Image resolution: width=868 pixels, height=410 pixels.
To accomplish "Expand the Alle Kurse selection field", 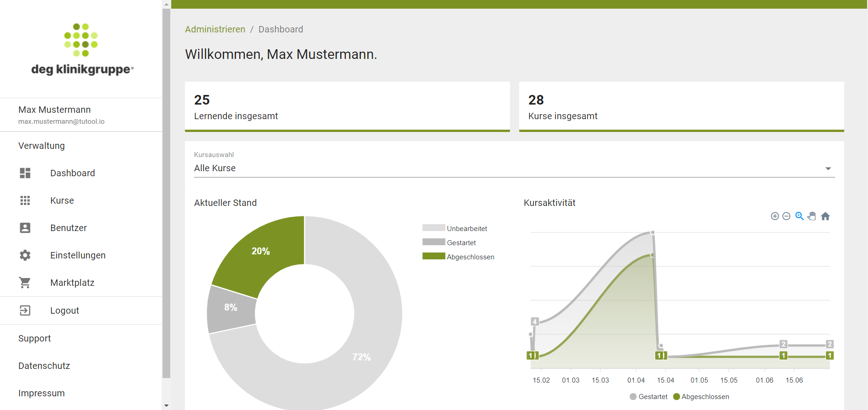I will point(502,168).
